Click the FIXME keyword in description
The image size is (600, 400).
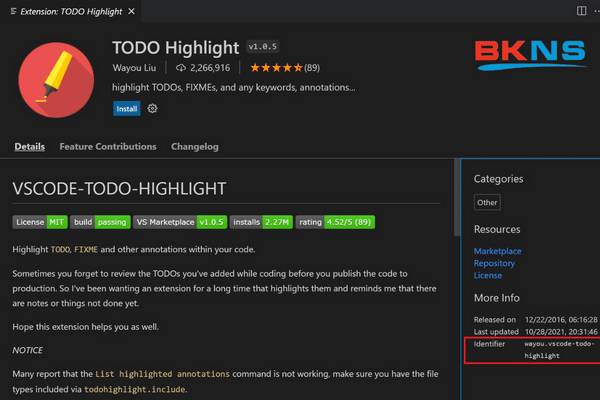coord(86,250)
